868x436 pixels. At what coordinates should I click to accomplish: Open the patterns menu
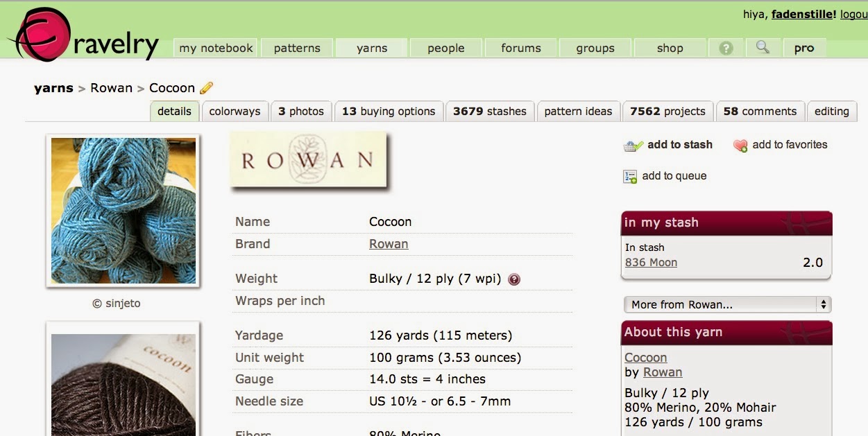pos(297,48)
